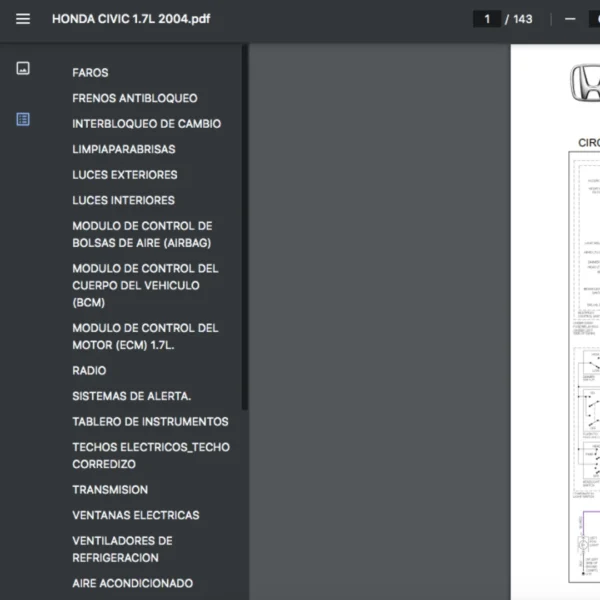Select LUCES EXTERIORES in the outline
This screenshot has height=600, width=600.
[x=124, y=175]
